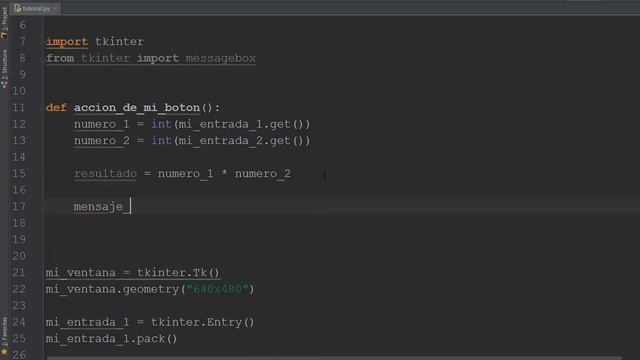This screenshot has width=640, height=360.
Task: Click the string "640x480" on line 22
Action: (x=217, y=289)
